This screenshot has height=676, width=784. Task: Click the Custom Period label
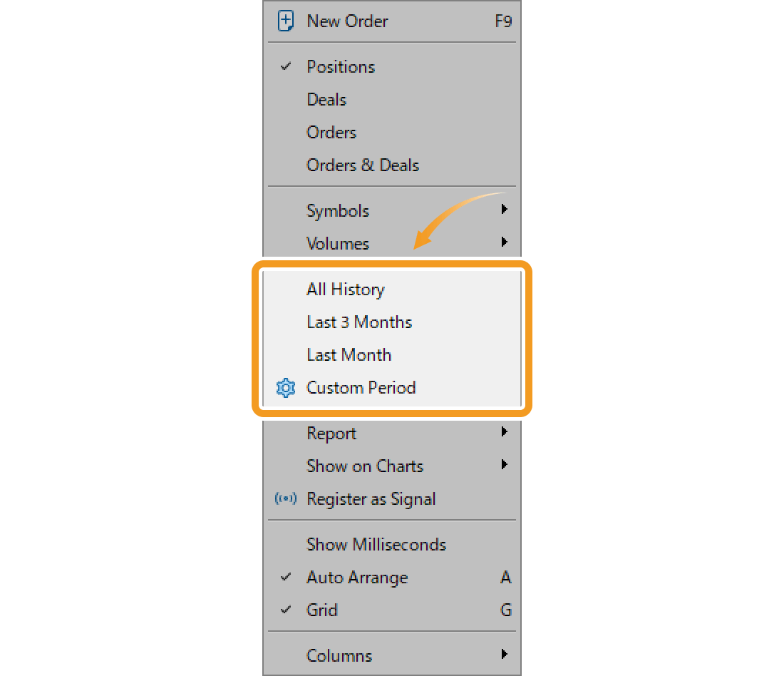click(361, 388)
